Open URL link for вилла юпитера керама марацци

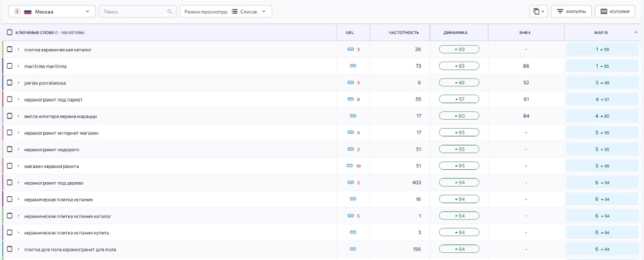pyautogui.click(x=352, y=116)
